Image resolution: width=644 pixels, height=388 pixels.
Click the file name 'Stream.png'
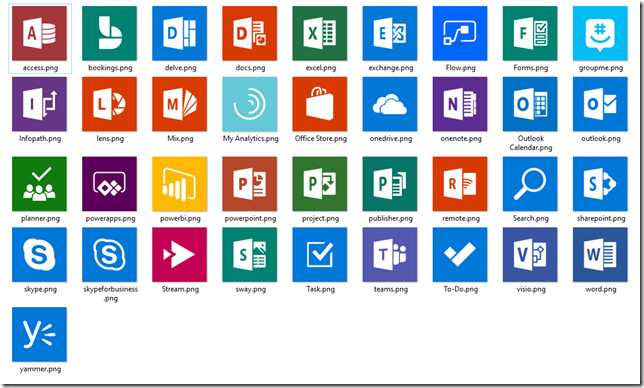pos(180,289)
